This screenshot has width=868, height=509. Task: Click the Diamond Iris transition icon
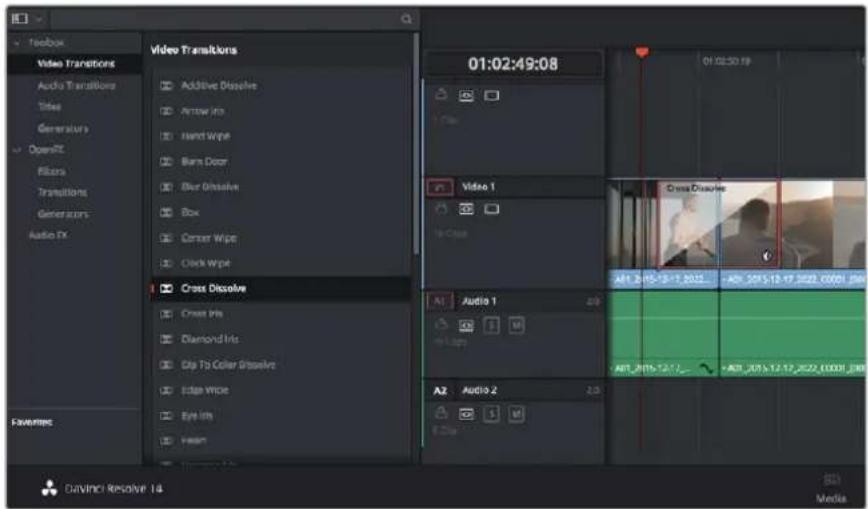tap(166, 339)
